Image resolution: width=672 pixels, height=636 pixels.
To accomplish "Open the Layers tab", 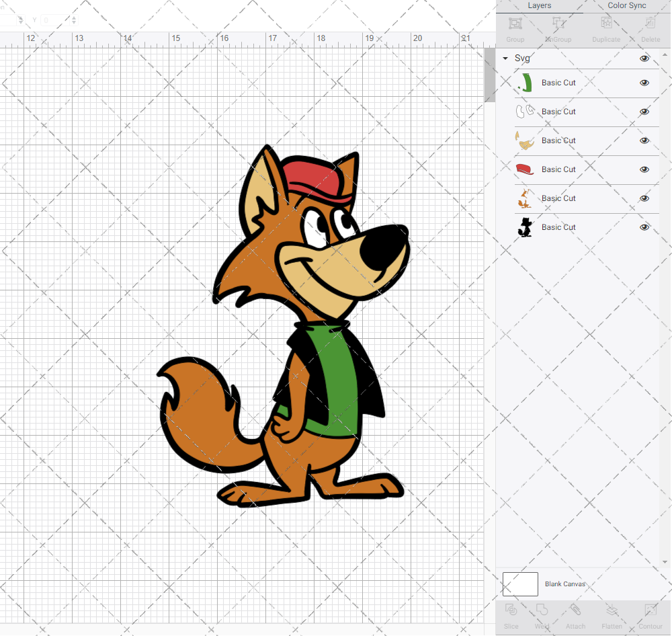I will [539, 6].
